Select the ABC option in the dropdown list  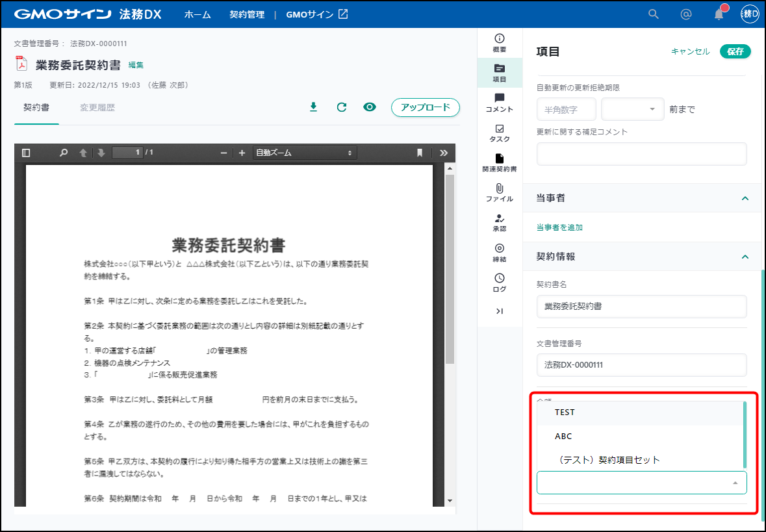coord(563,437)
